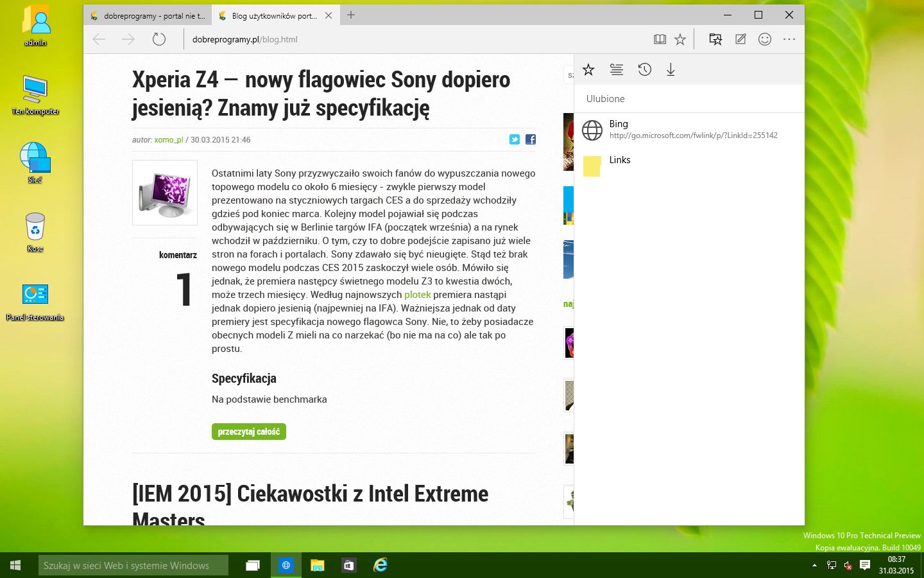Viewport: 924px width, 578px height.
Task: Open the Store from taskbar
Action: pyautogui.click(x=348, y=565)
